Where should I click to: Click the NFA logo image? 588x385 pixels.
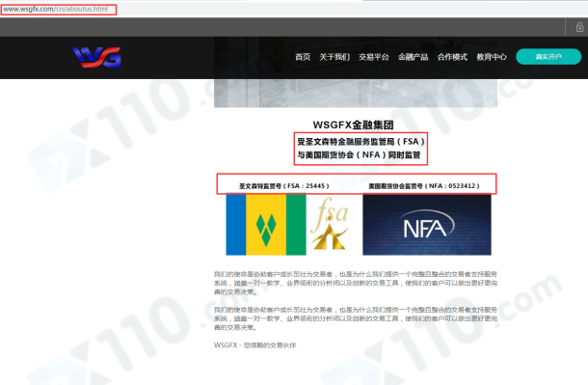(427, 225)
